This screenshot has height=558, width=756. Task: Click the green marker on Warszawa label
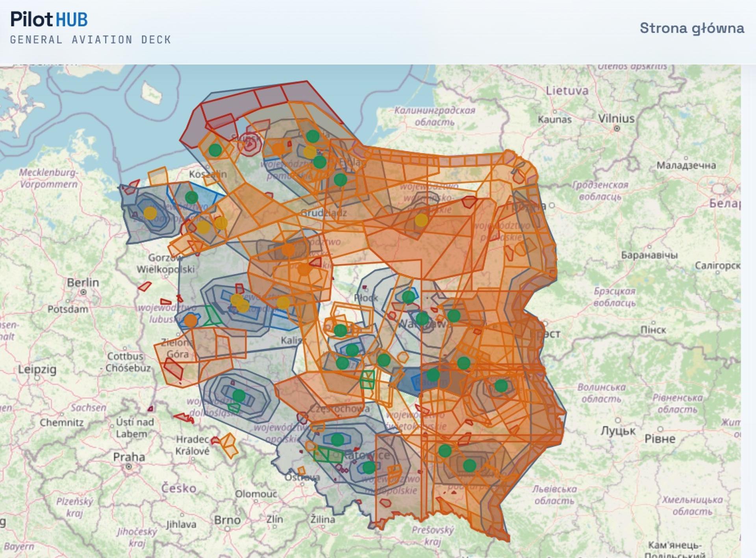click(422, 318)
